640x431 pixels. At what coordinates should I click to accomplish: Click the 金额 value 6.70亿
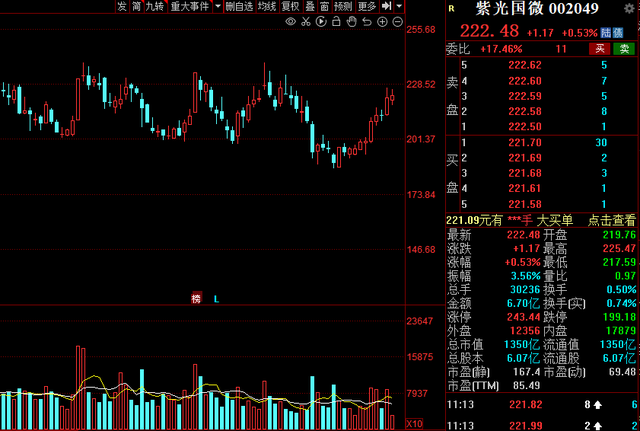(x=523, y=304)
